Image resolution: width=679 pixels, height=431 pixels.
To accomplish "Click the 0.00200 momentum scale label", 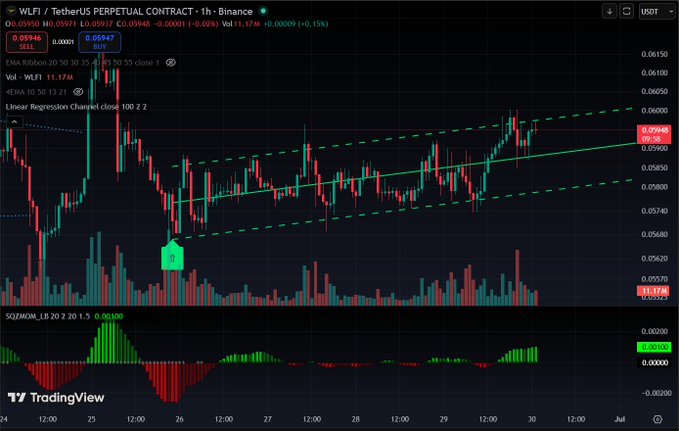I will coord(654,331).
